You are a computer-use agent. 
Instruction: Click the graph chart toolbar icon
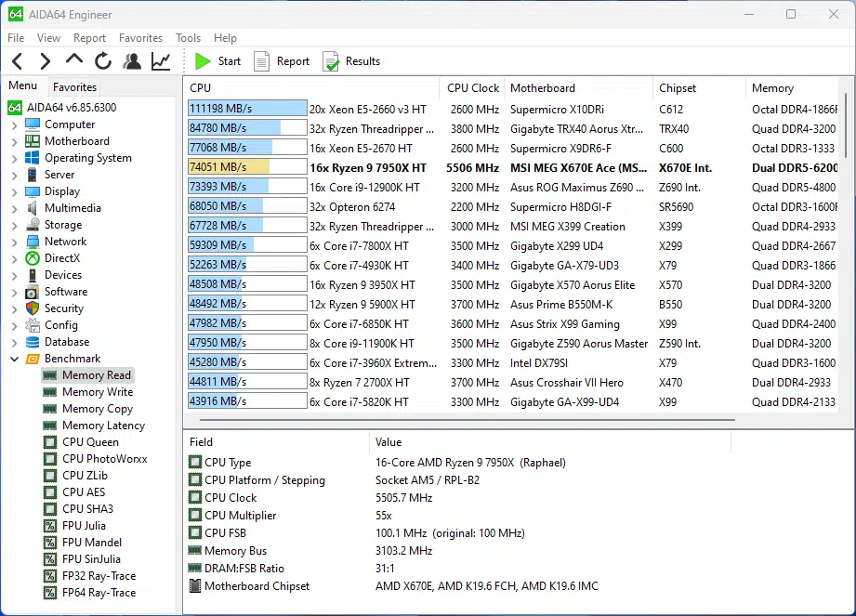161,61
